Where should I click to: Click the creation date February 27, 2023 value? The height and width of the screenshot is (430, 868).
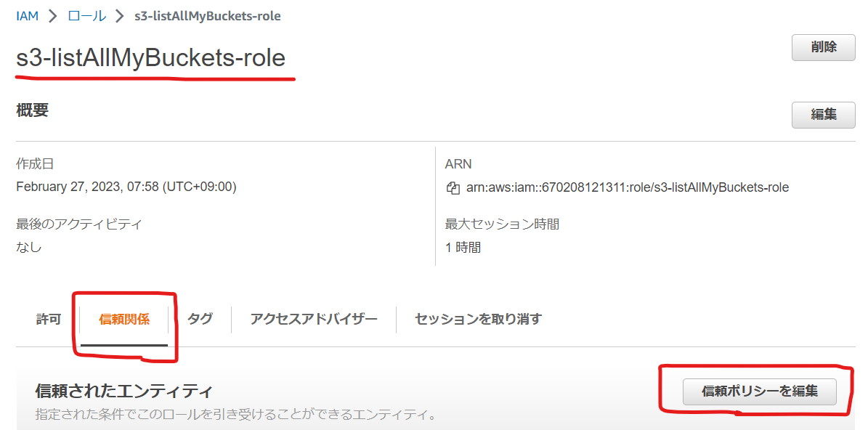(126, 187)
